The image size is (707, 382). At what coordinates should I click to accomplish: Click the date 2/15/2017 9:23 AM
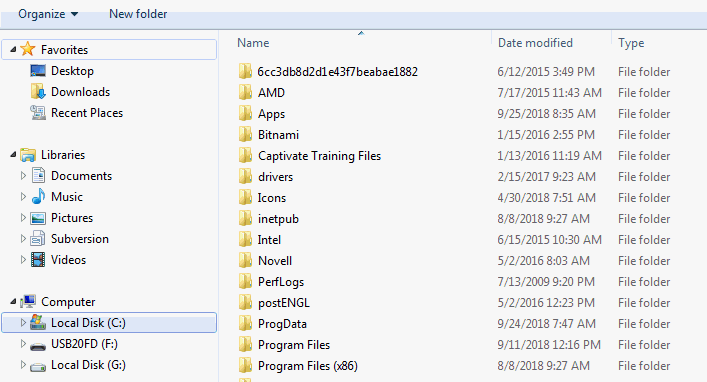tap(546, 177)
